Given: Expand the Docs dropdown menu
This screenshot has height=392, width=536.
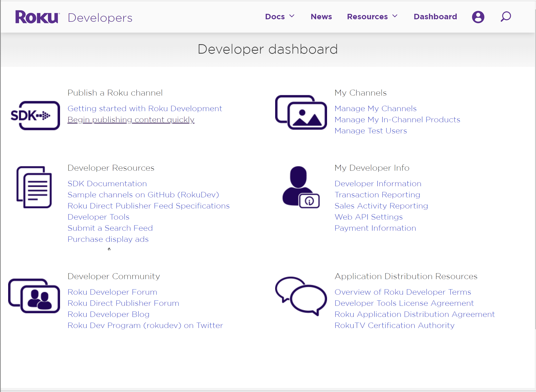Looking at the screenshot, I should coord(280,17).
